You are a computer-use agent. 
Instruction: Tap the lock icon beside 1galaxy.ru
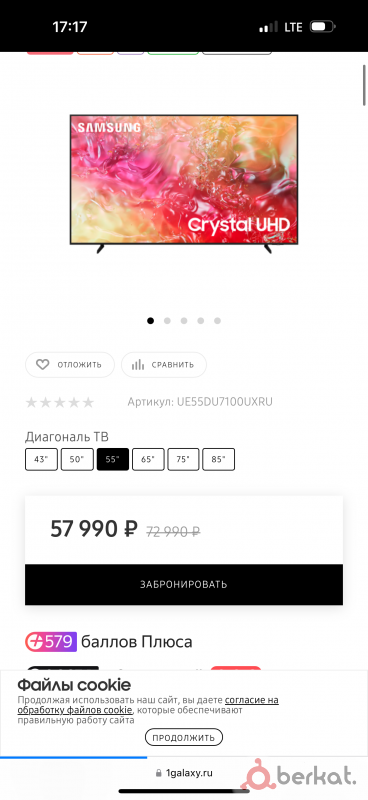coord(159,773)
